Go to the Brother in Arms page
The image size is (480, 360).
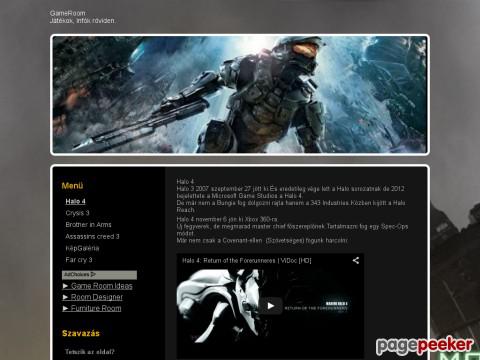[x=88, y=225]
